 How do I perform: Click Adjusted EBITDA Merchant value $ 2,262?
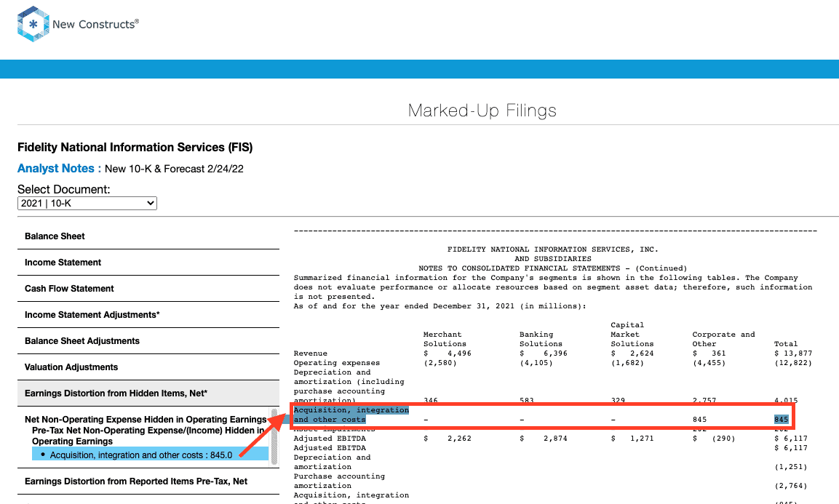point(448,439)
